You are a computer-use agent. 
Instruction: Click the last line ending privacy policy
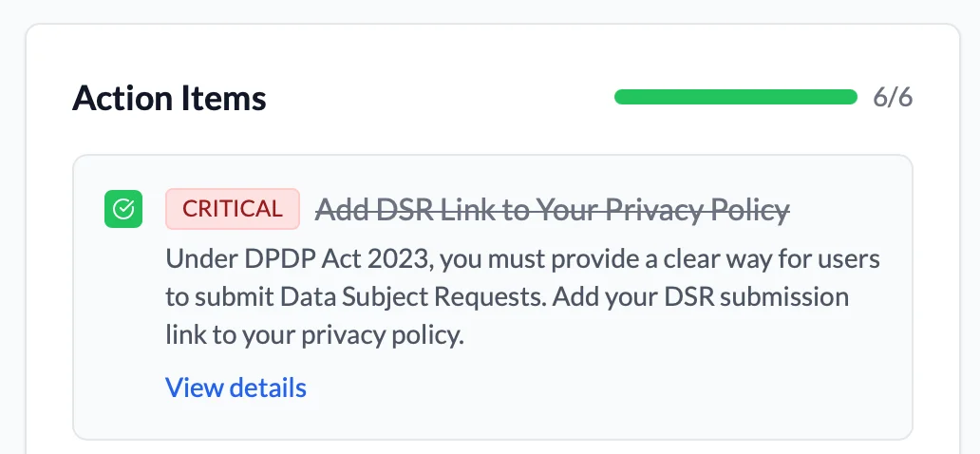coord(313,335)
